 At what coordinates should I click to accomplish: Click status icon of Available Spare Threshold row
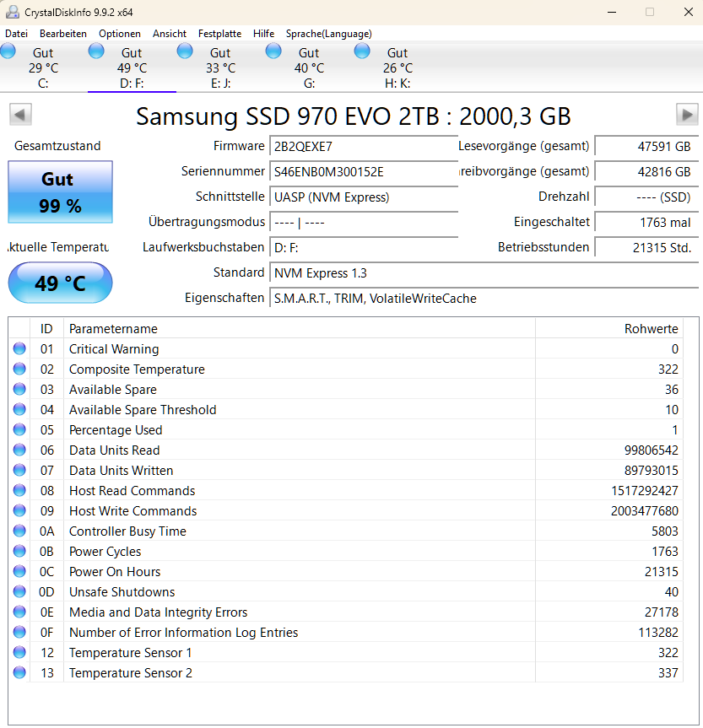19,409
